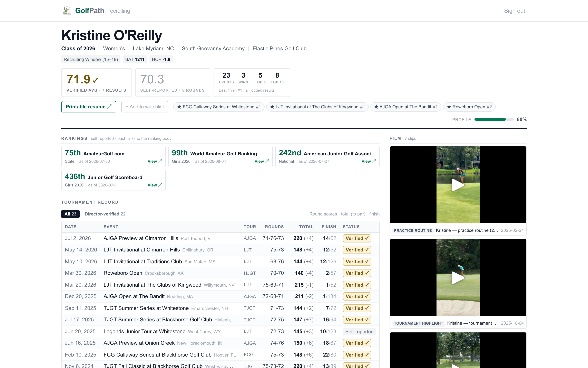Click the Practice Routine clip tag
This screenshot has width=588, height=368.
point(413,230)
